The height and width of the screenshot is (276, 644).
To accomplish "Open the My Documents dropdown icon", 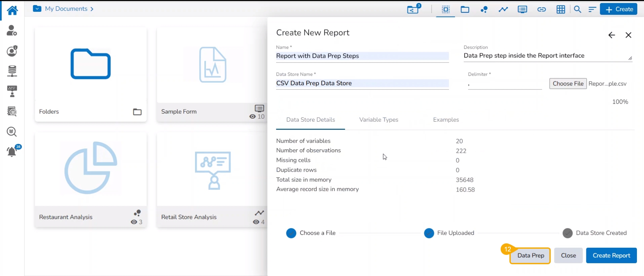I will click(x=37, y=9).
